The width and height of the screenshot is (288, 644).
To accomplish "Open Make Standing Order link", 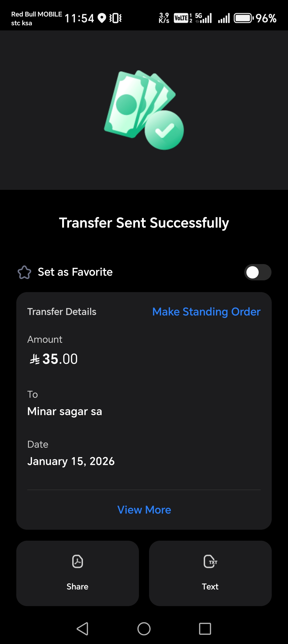I will pos(206,312).
